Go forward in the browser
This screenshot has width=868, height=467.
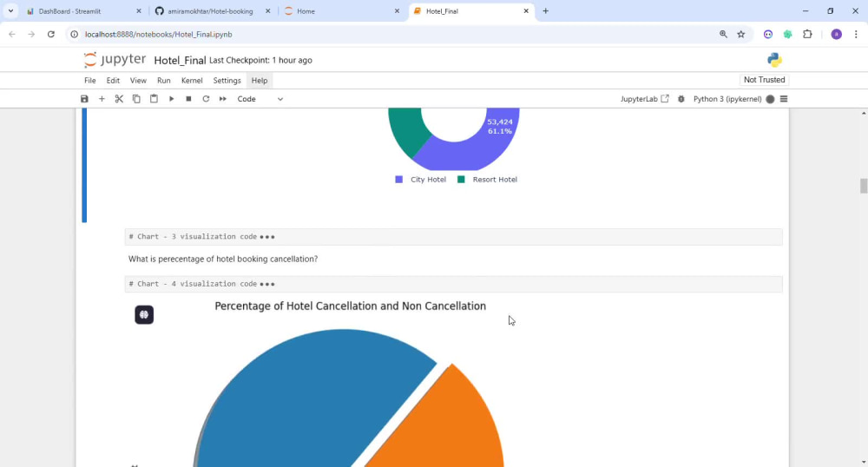(x=31, y=35)
